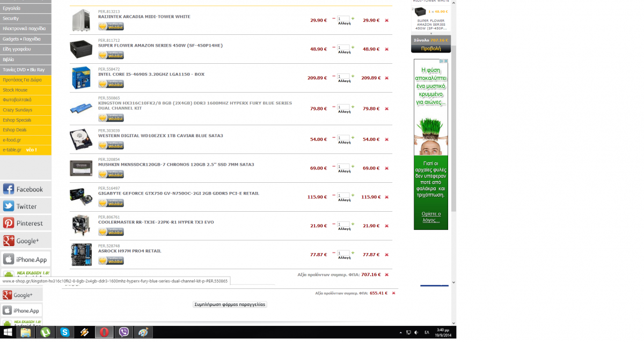The image size is (644, 342).
Task: Open Paint from taskbar
Action: (x=143, y=332)
